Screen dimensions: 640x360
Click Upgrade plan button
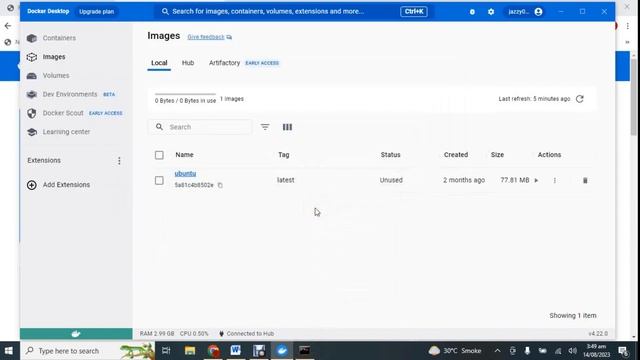(96, 11)
